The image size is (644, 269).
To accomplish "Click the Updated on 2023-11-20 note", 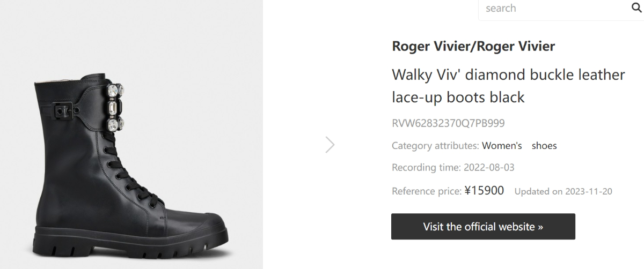I will click(x=563, y=191).
